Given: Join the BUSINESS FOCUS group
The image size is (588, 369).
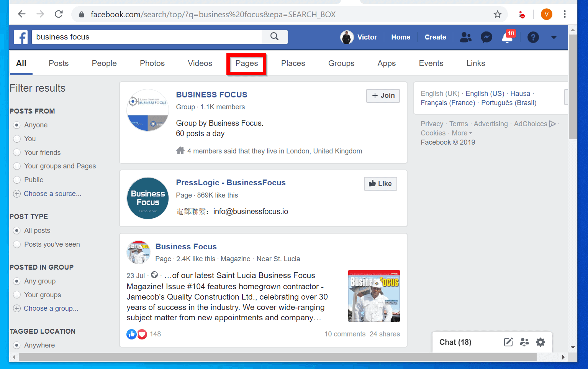Looking at the screenshot, I should click(x=383, y=96).
